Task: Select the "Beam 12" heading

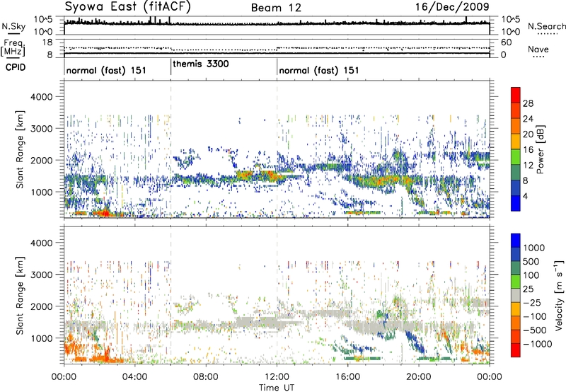Action: tap(276, 8)
